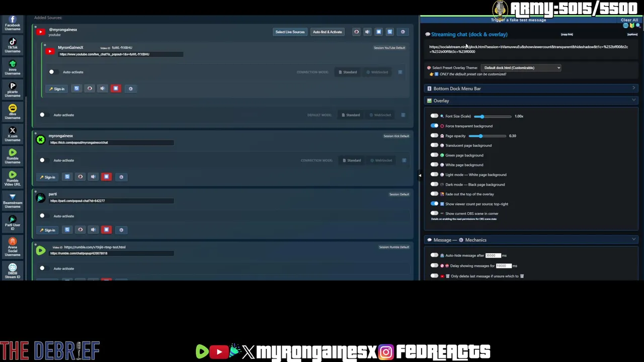Edit YouTube live chat URL field
Image resolution: width=644 pixels, height=362 pixels.
[x=121, y=54]
